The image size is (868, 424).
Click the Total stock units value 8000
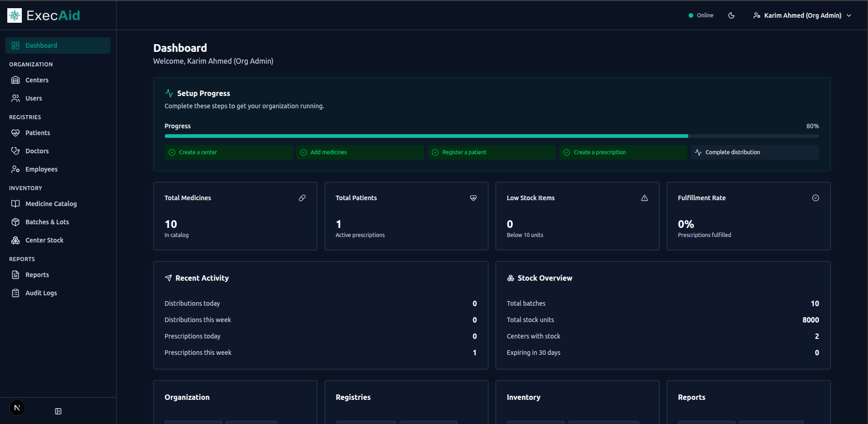(x=811, y=320)
